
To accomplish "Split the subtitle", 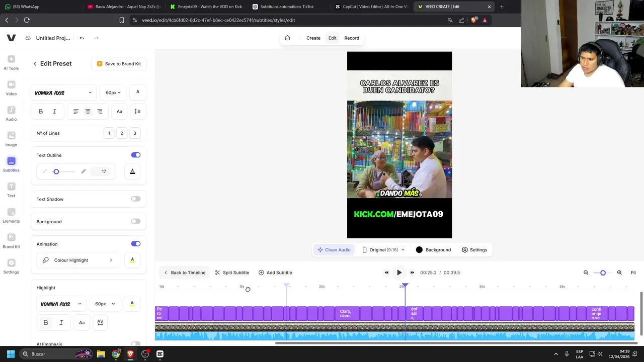I will pos(232,273).
